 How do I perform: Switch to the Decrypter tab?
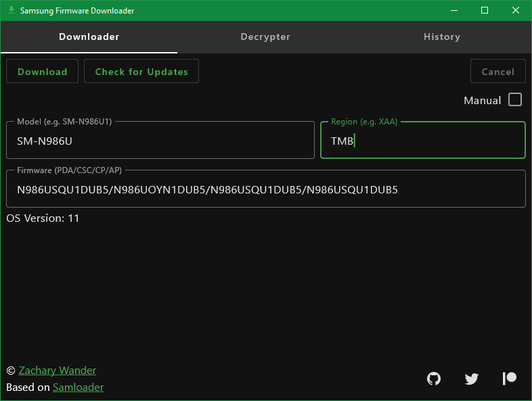pos(265,37)
